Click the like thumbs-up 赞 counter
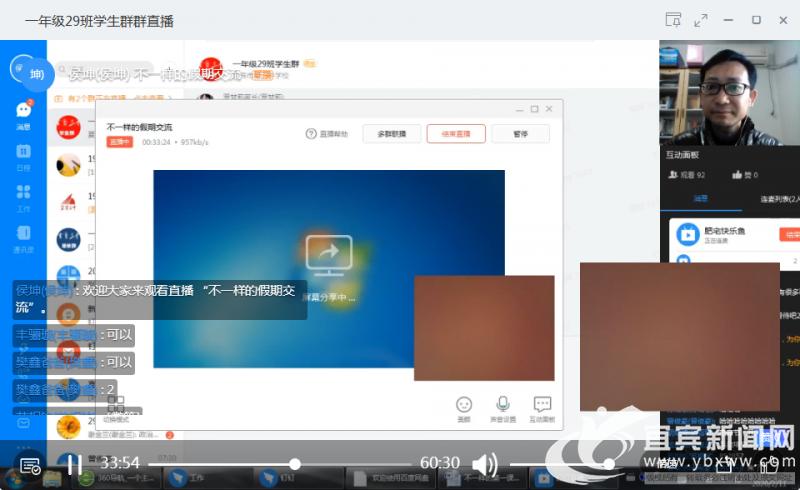Viewport: 800px width, 490px height. tap(745, 175)
